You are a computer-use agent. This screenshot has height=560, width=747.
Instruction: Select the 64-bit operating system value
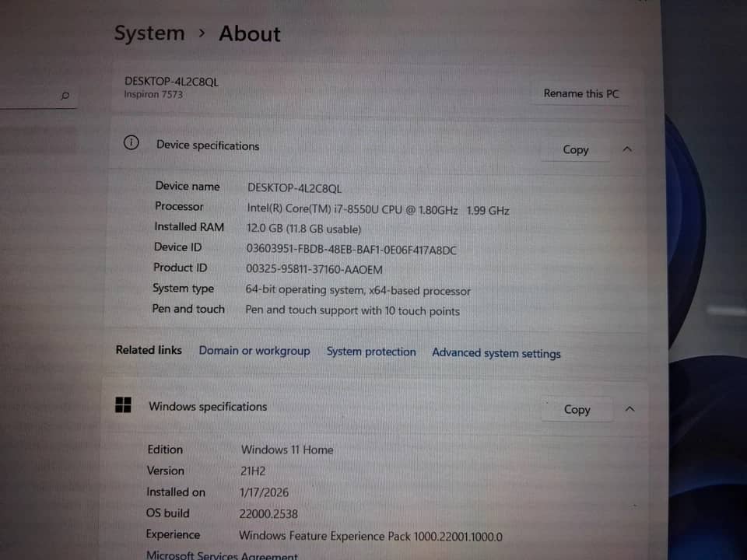point(358,290)
